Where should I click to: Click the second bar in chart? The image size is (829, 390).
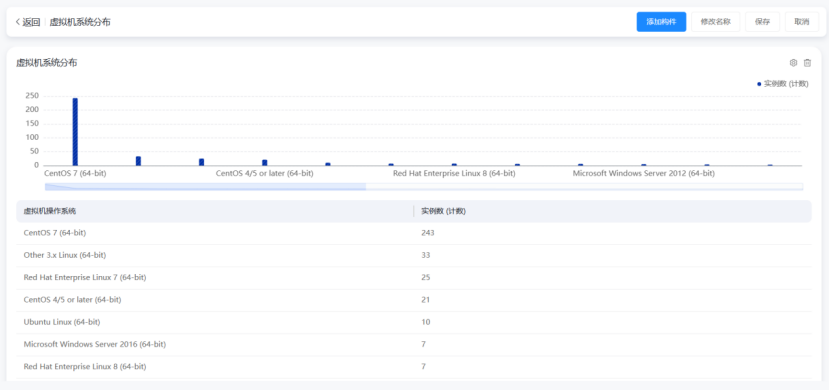(138, 161)
